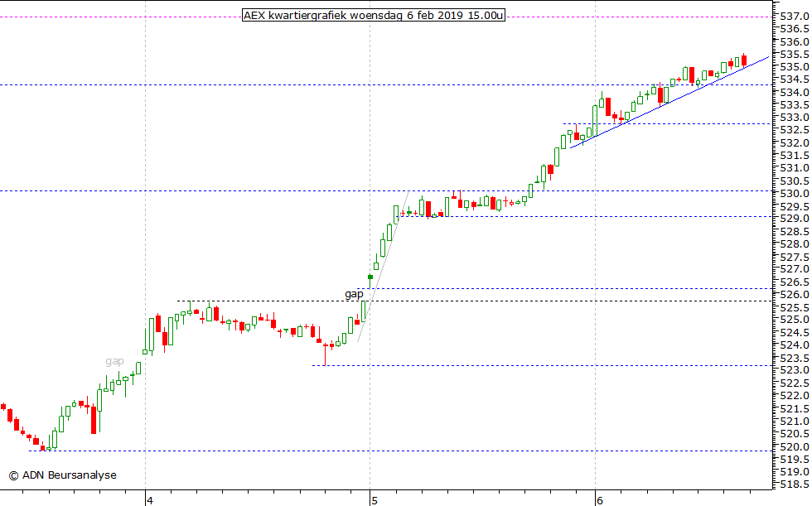Click the price label 527.0 on the axis
812x506 pixels.
795,269
